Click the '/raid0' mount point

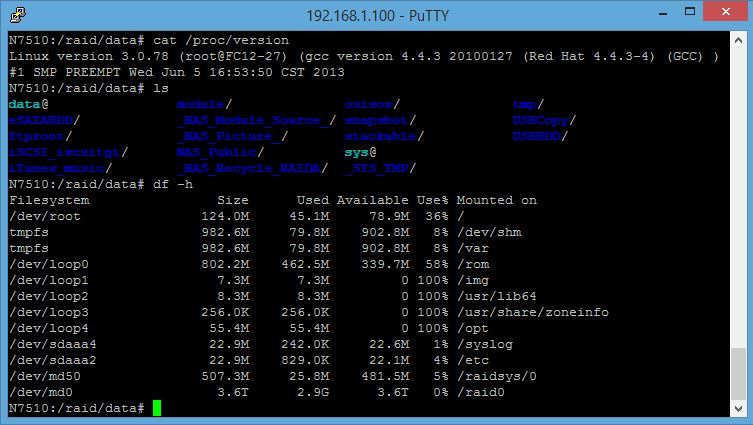pos(481,392)
